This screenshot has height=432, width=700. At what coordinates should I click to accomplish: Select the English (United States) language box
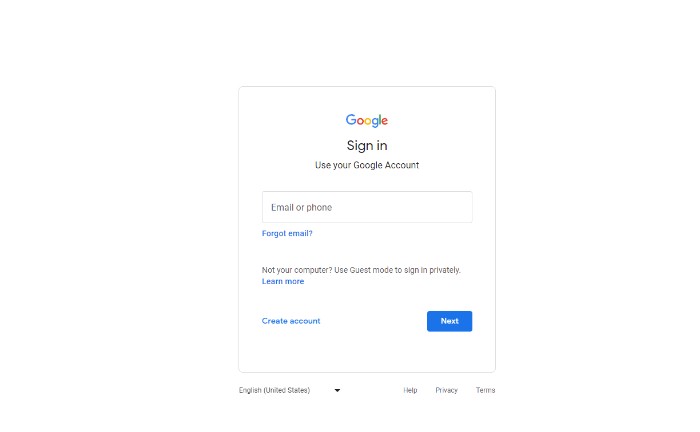pyautogui.click(x=290, y=390)
